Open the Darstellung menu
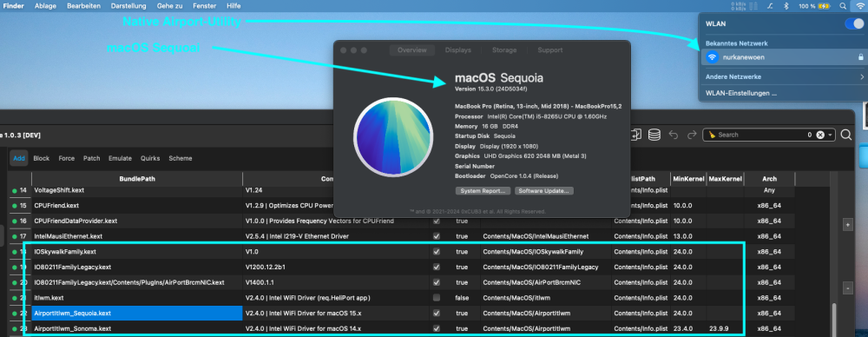This screenshot has width=868, height=337. (x=128, y=6)
